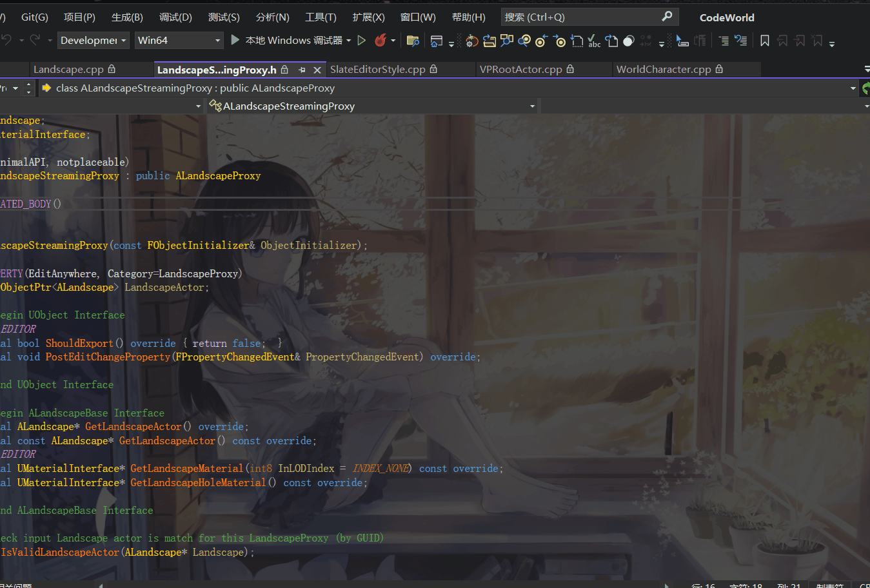870x588 pixels.
Task: Click the open corresponding file icon
Action: 611,41
